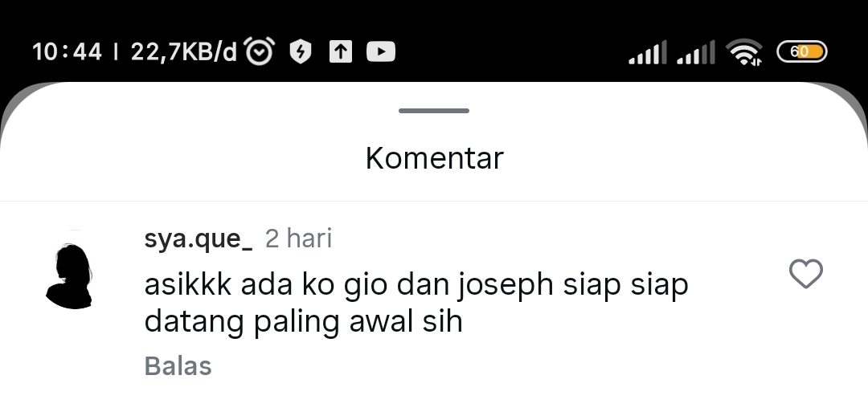Tap the Komentar header title
868x416 pixels.
click(435, 158)
